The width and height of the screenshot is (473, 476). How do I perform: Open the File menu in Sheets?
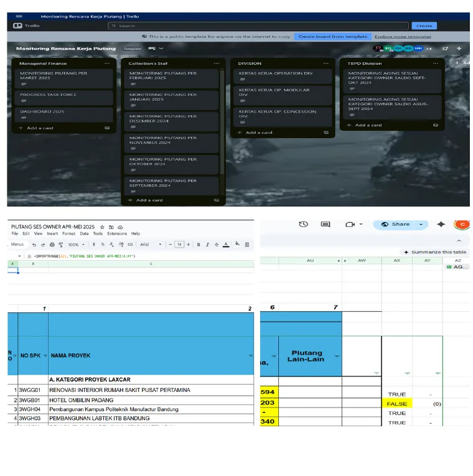click(14, 233)
